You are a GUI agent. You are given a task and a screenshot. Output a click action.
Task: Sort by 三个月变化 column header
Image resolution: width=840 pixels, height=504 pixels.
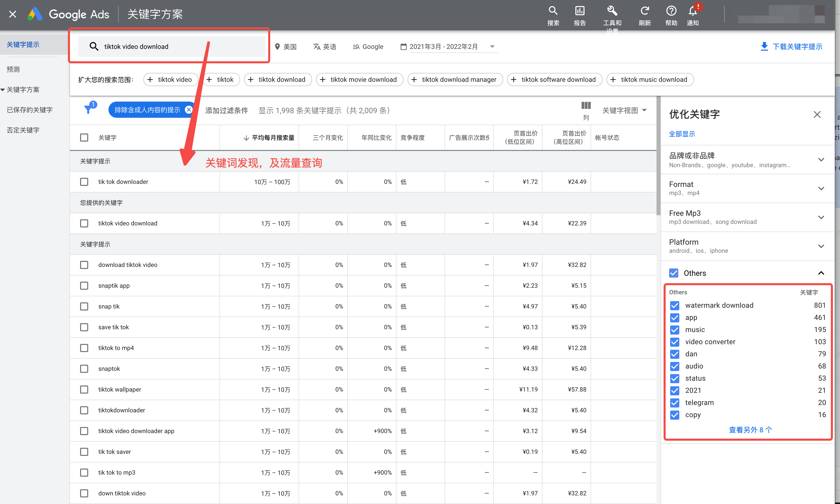(x=327, y=138)
